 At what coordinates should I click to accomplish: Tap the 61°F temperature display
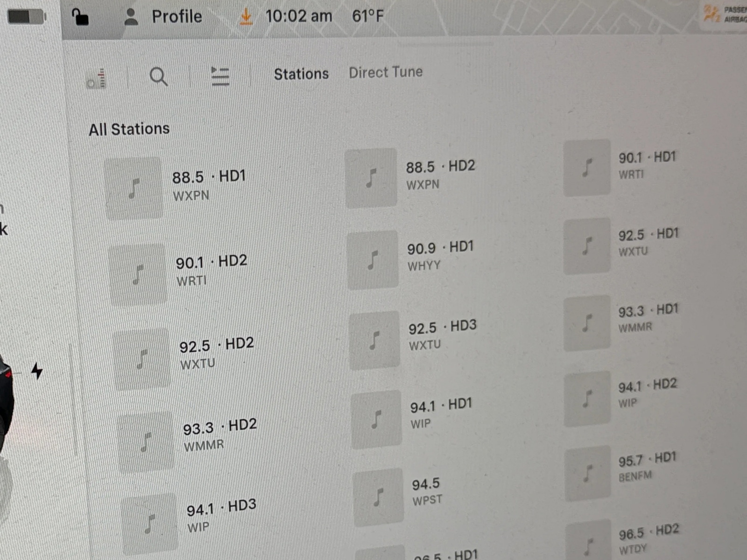pyautogui.click(x=367, y=16)
